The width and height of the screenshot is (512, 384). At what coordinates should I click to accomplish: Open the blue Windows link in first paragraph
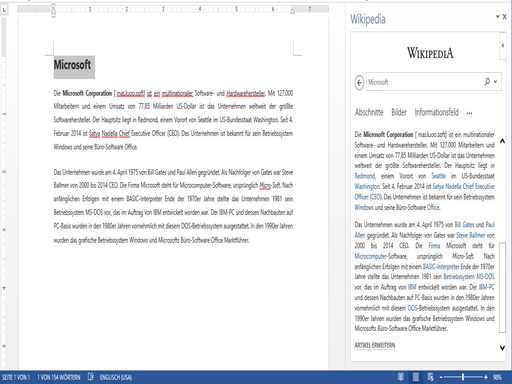coord(364,207)
